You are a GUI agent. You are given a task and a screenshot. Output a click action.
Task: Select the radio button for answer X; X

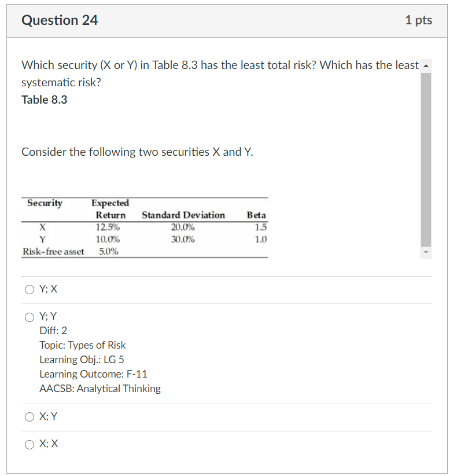point(29,444)
